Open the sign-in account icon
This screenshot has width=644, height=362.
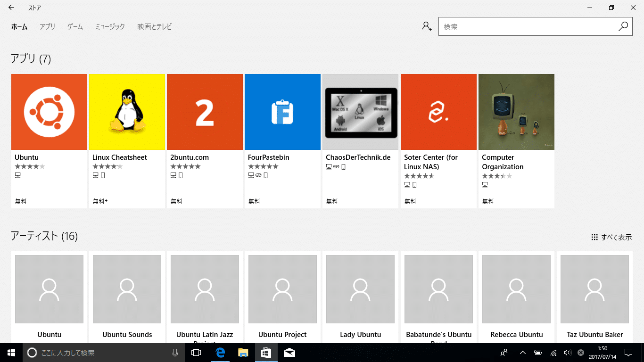(x=427, y=26)
